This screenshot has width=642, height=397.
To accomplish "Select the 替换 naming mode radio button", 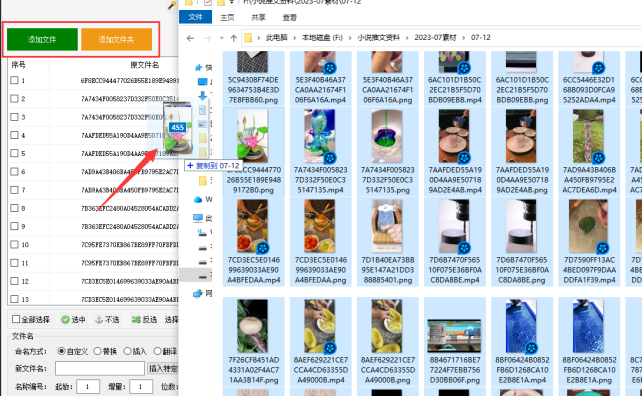I will pyautogui.click(x=97, y=351).
